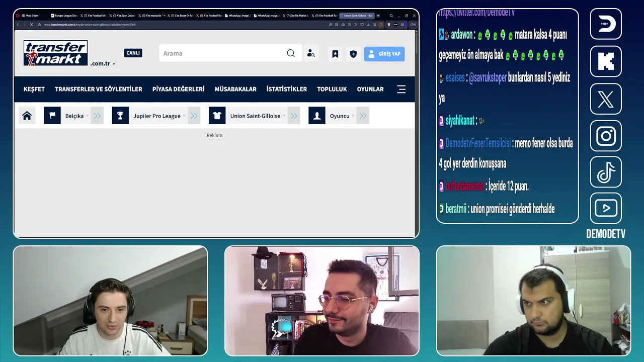
Task: Click the DemodeTV logo icon in the sidebar
Action: (x=606, y=24)
